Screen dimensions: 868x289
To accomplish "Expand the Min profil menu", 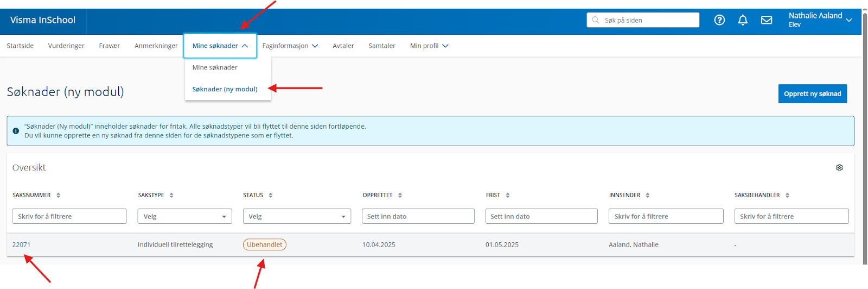I will click(429, 46).
